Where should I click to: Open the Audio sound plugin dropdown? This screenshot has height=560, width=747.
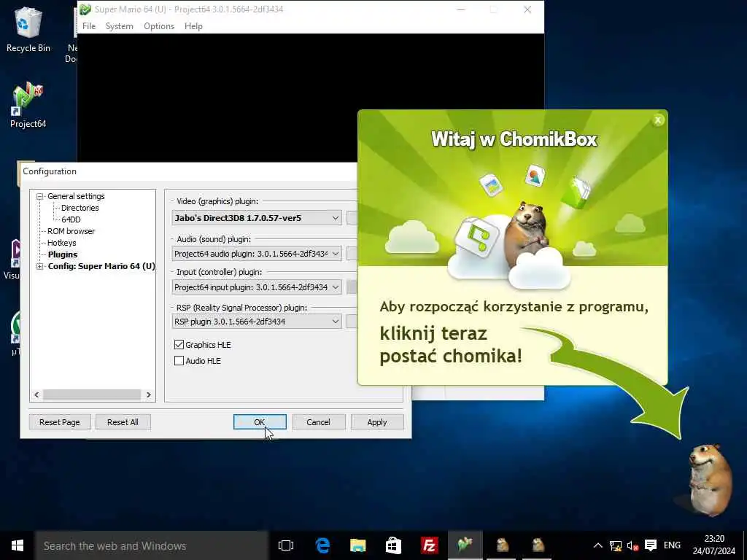click(257, 254)
